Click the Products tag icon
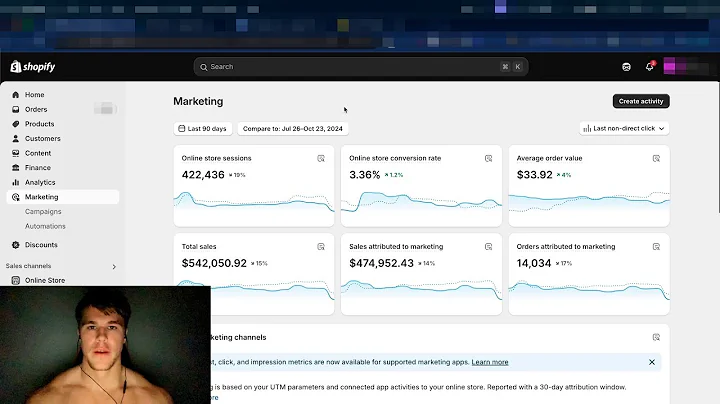 coord(16,124)
